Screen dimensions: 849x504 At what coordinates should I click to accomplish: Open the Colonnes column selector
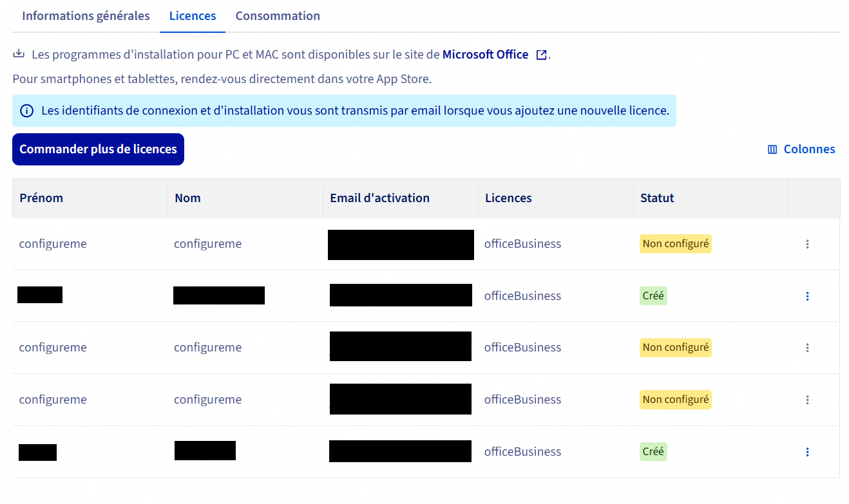801,149
